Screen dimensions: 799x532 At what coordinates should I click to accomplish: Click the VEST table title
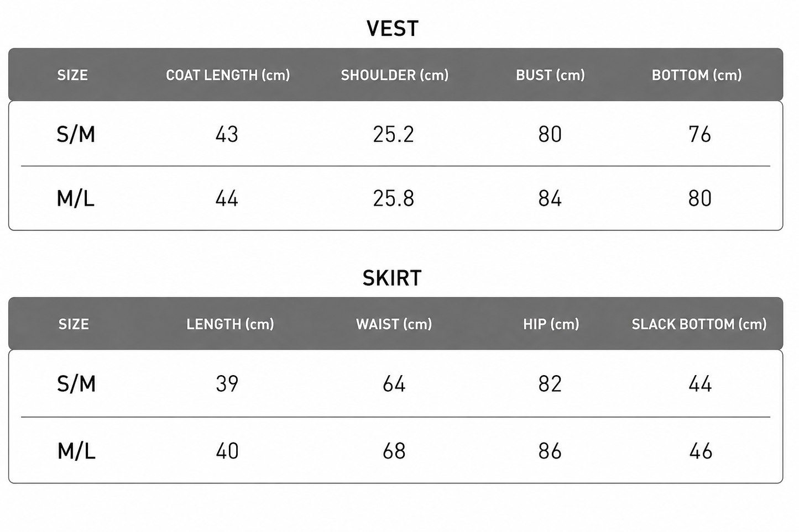point(393,28)
